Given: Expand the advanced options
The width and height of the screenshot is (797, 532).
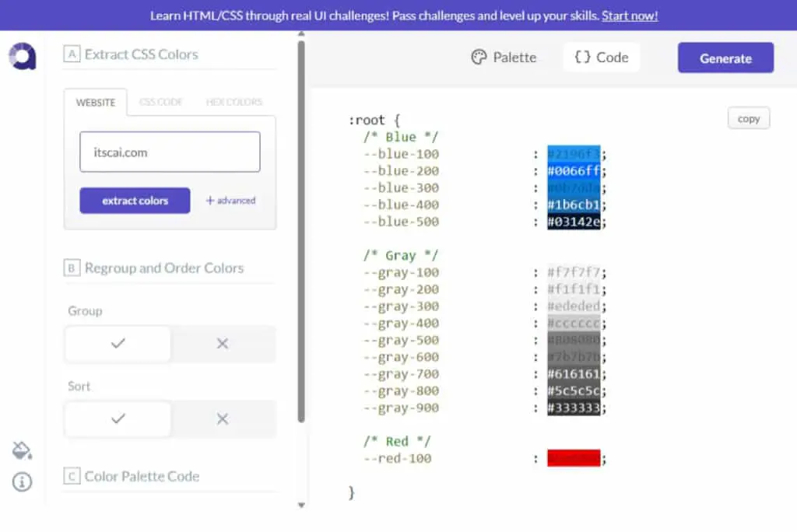Looking at the screenshot, I should pyautogui.click(x=230, y=201).
